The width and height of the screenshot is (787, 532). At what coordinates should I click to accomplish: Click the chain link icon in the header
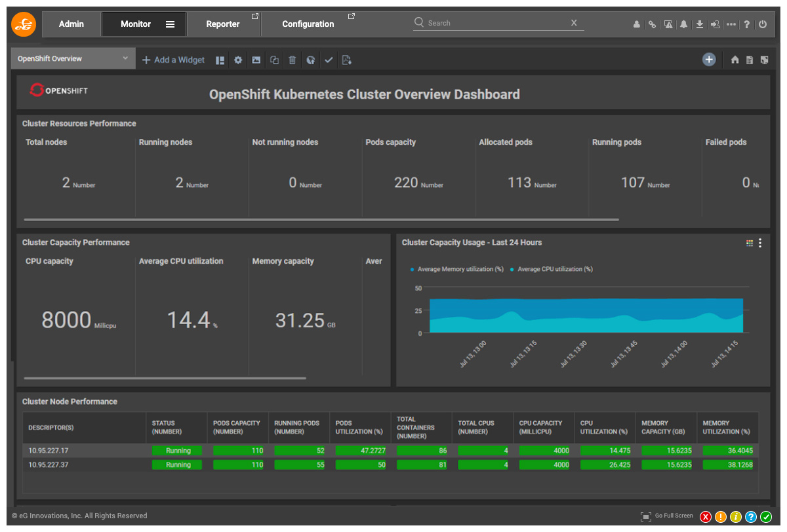pos(652,24)
